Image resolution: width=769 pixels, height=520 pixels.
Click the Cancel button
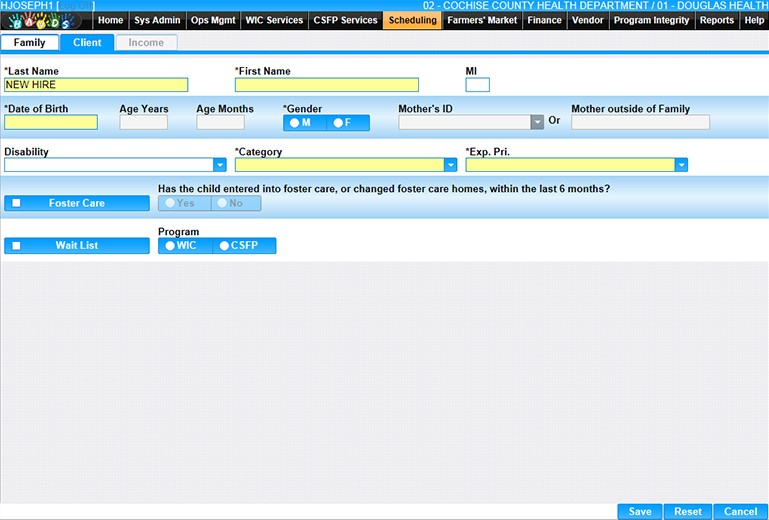click(x=740, y=511)
